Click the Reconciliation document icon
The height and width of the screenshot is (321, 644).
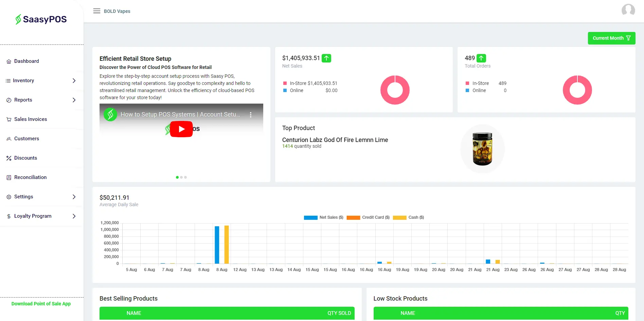9,178
